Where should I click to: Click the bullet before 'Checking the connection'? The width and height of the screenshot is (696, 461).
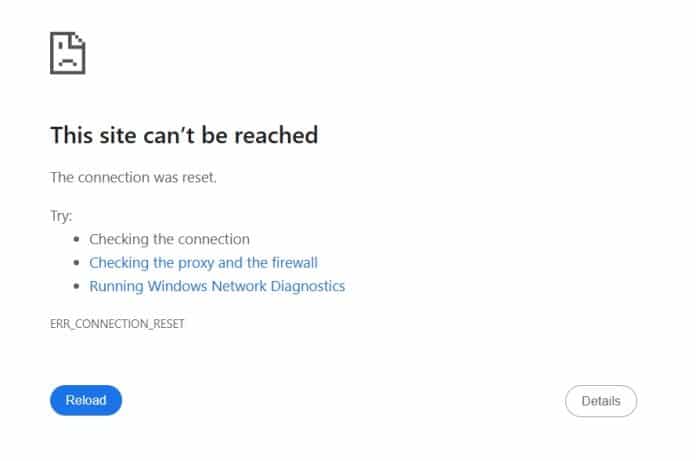[76, 240]
